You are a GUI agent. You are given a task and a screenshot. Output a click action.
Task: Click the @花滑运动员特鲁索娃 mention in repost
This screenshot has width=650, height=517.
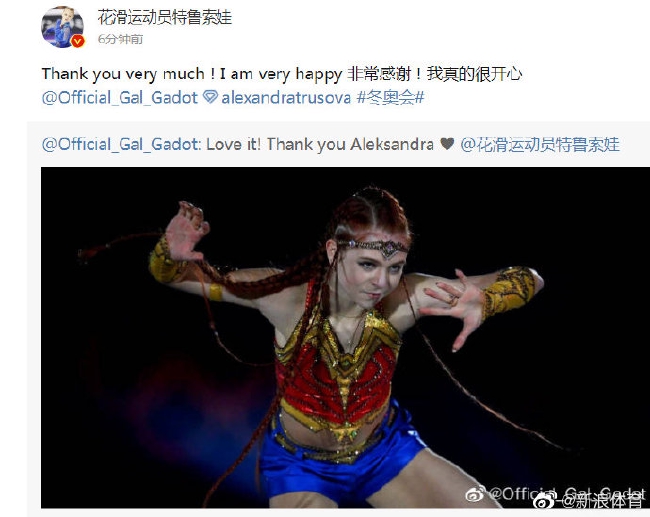pos(540,144)
